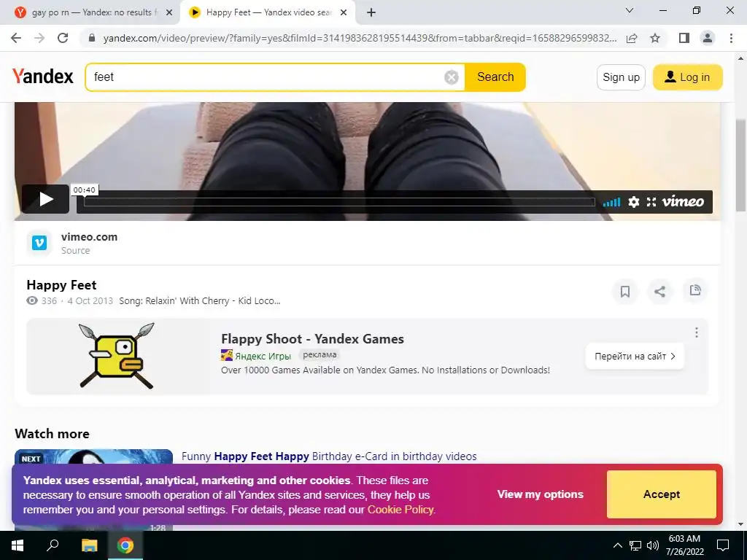This screenshot has height=560, width=747.
Task: Click the address bar URL
Action: (x=360, y=38)
